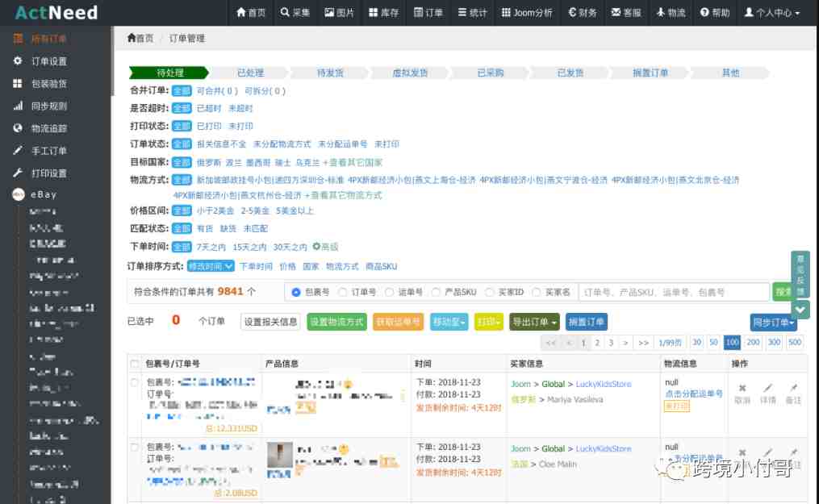This screenshot has height=504, width=819.
Task: Check the Mariya Vasileva order row checkbox
Action: point(135,382)
